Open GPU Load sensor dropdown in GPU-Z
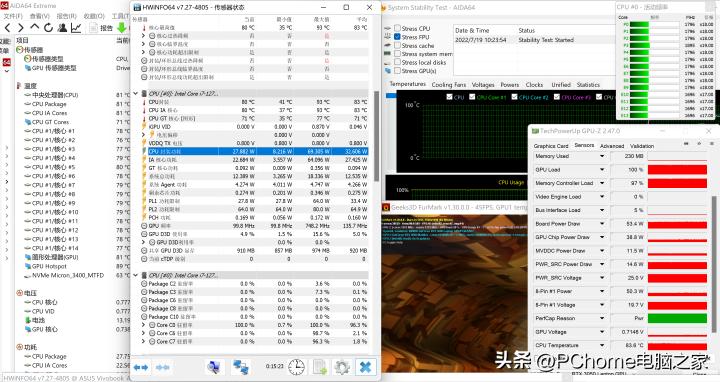720x382 pixels. [x=602, y=169]
